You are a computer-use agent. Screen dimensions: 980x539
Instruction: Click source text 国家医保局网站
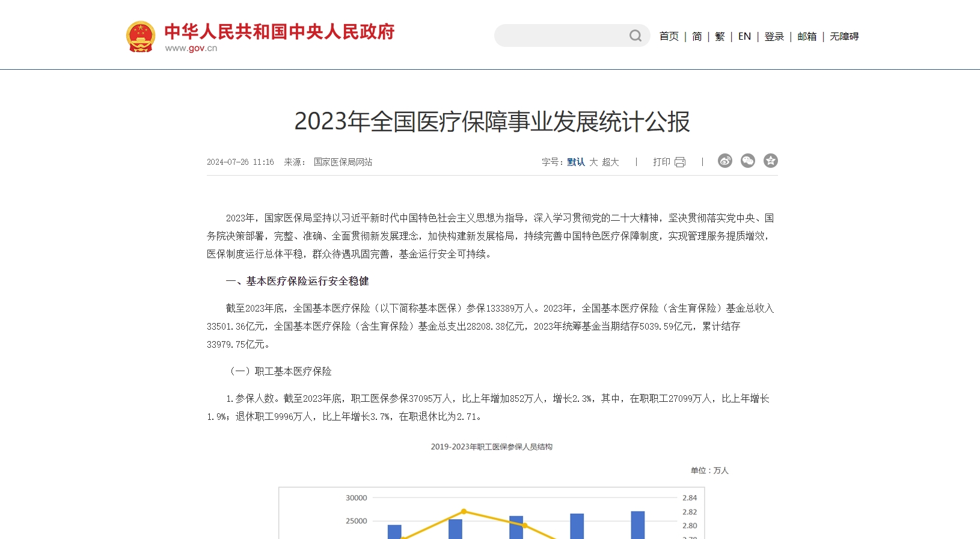[343, 162]
